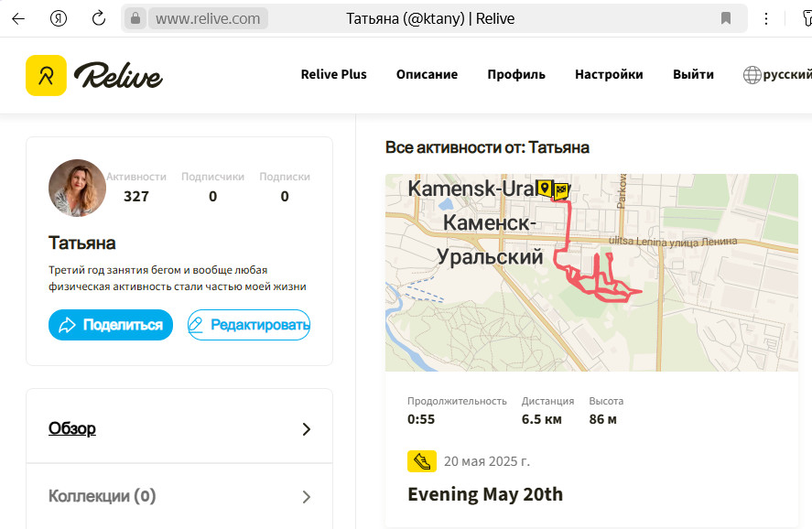Image resolution: width=812 pixels, height=529 pixels.
Task: Open the globe language selector русский
Action: click(x=777, y=74)
